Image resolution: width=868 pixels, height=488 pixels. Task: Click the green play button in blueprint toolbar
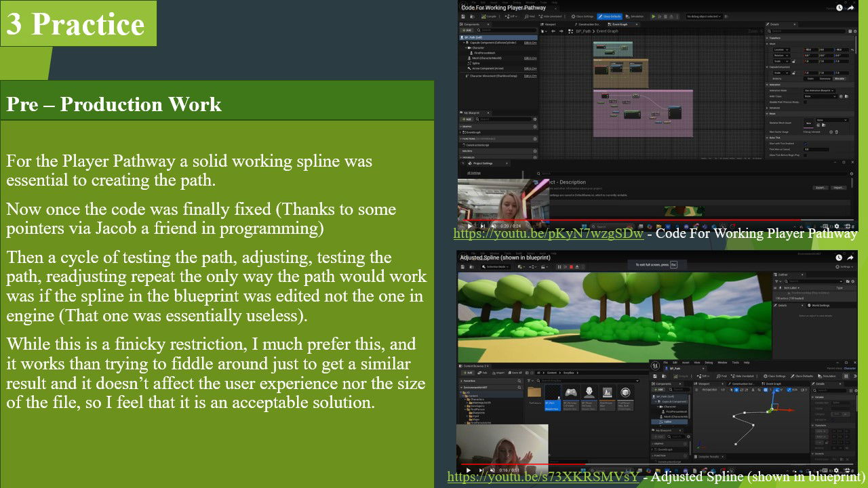654,16
